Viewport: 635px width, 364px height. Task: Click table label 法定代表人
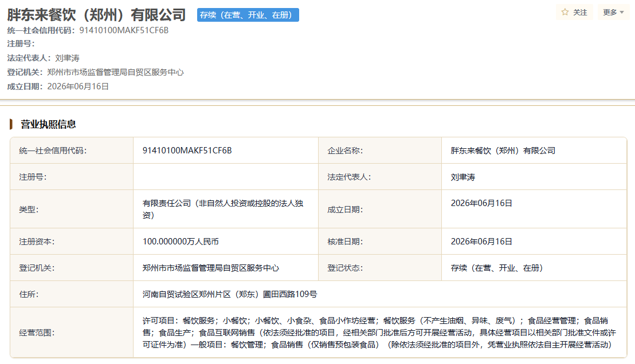(349, 177)
